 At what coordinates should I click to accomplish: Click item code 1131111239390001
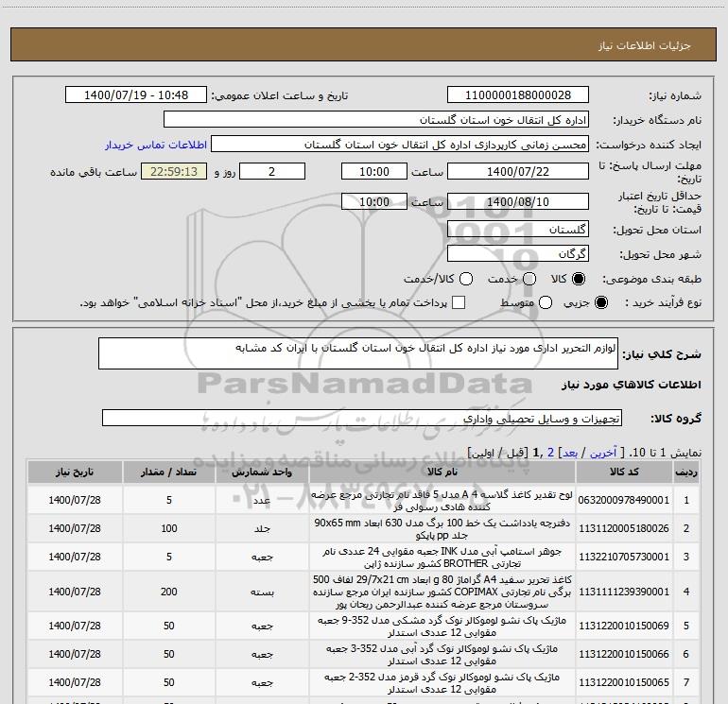(624, 592)
